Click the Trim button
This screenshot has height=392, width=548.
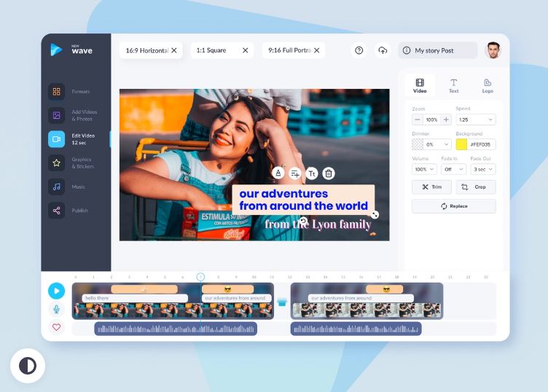[x=431, y=187]
